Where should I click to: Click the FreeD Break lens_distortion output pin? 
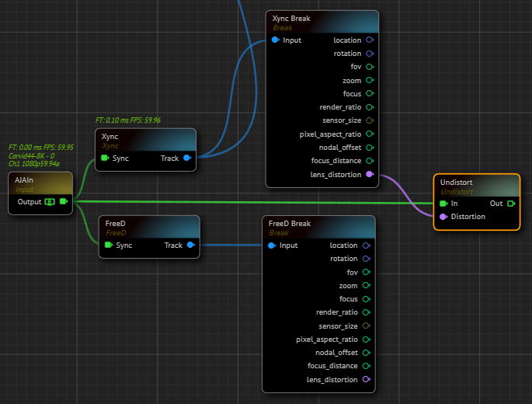366,380
